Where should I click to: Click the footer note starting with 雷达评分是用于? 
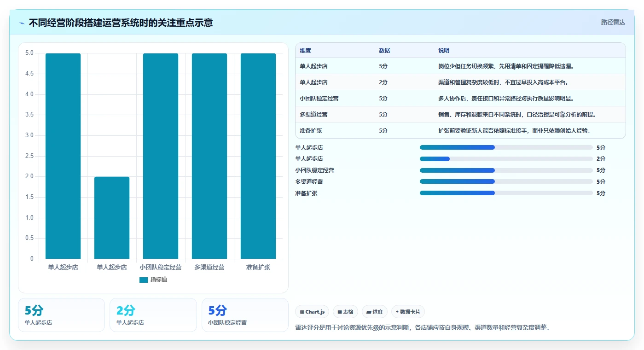(x=423, y=328)
